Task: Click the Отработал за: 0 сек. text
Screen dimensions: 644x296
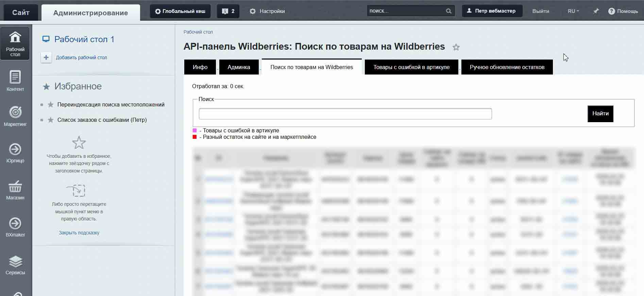Action: pyautogui.click(x=218, y=86)
